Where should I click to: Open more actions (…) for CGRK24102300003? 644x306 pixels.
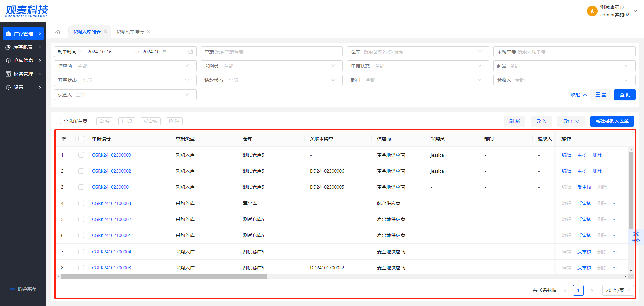[x=610, y=155]
